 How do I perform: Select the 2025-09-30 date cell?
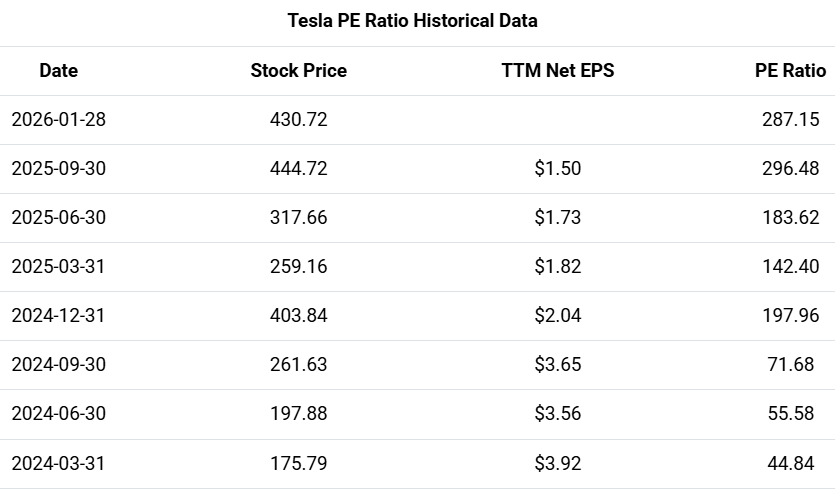point(58,169)
